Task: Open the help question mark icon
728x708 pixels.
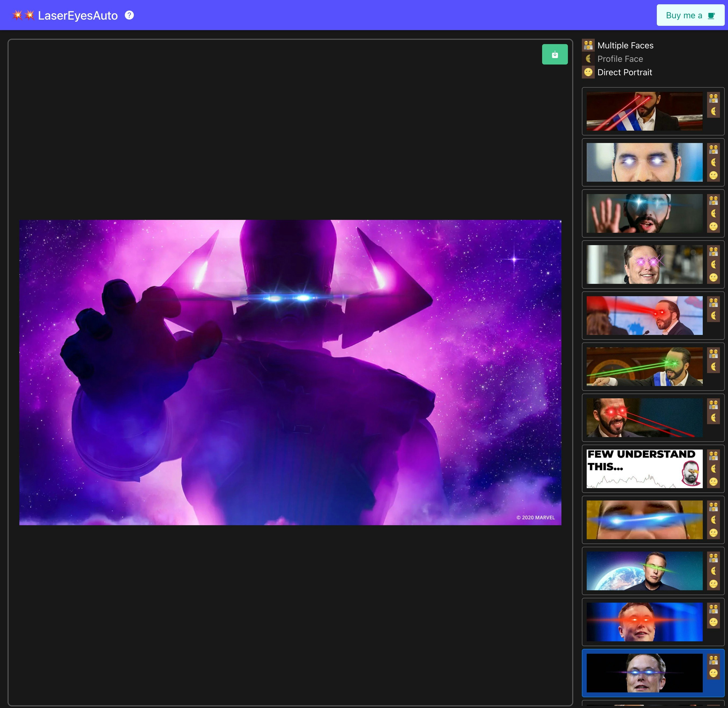Action: (129, 15)
